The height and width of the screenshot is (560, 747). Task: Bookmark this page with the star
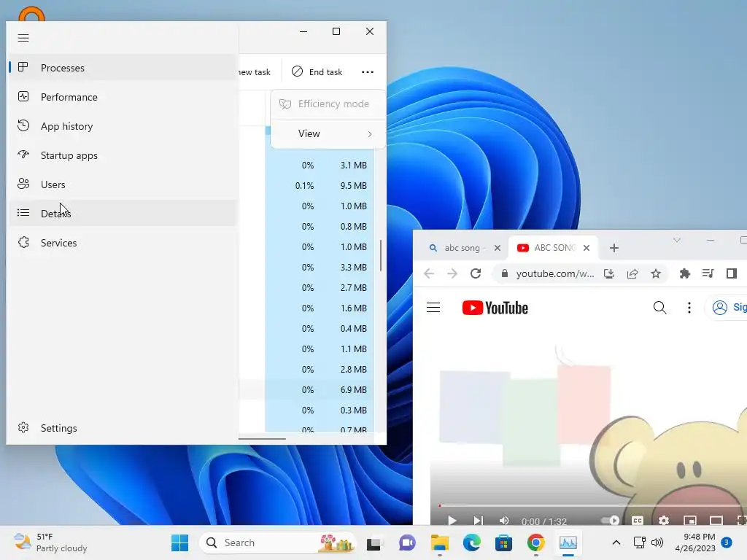[656, 274]
